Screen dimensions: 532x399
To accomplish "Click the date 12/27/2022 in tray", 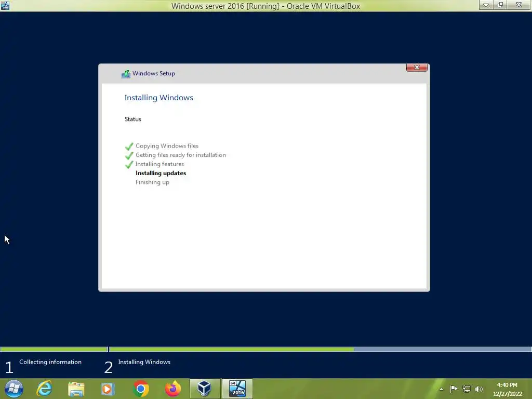I will (x=507, y=394).
